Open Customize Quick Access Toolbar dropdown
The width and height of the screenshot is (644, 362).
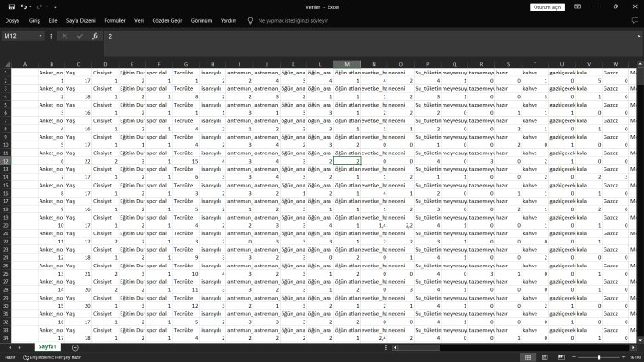coord(55,7)
